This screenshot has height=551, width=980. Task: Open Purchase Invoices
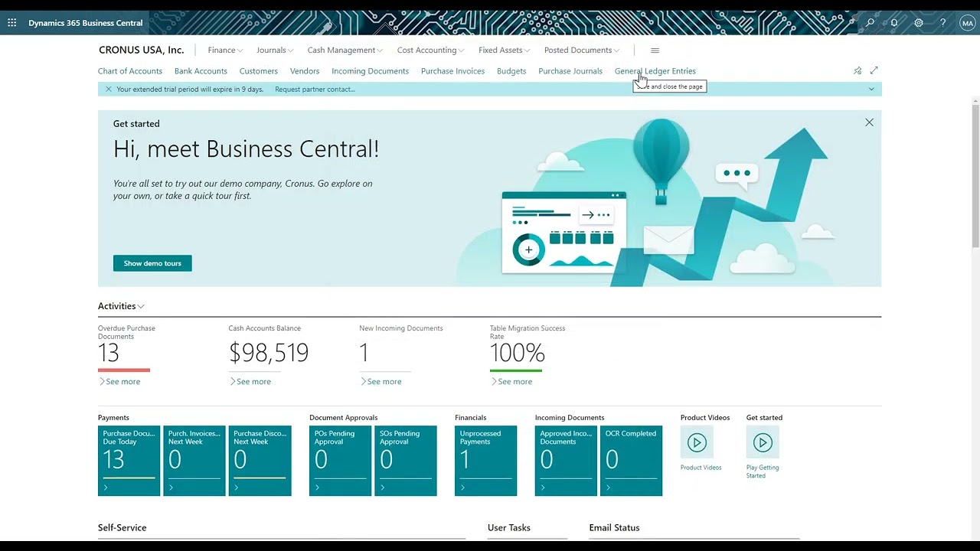click(452, 71)
